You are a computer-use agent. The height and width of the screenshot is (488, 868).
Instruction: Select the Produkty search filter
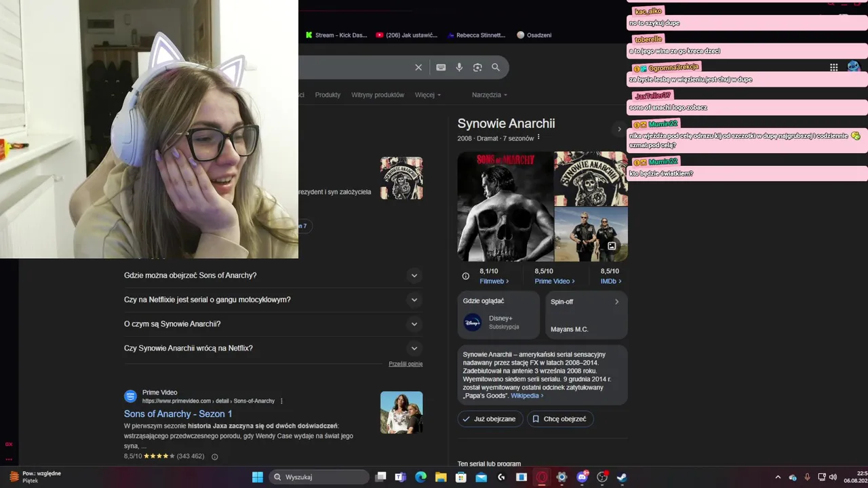pyautogui.click(x=328, y=95)
